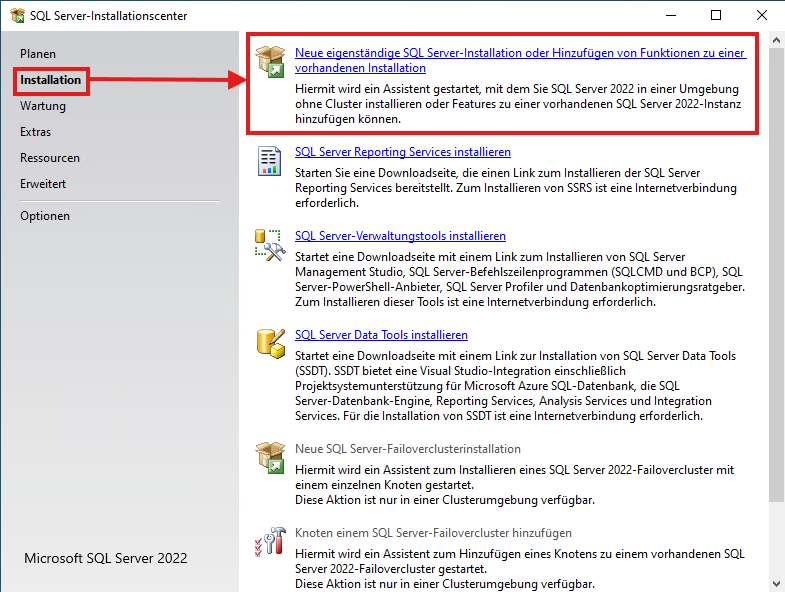Minimize the Installationscenter window
Screen dimensions: 785x592
click(671, 16)
